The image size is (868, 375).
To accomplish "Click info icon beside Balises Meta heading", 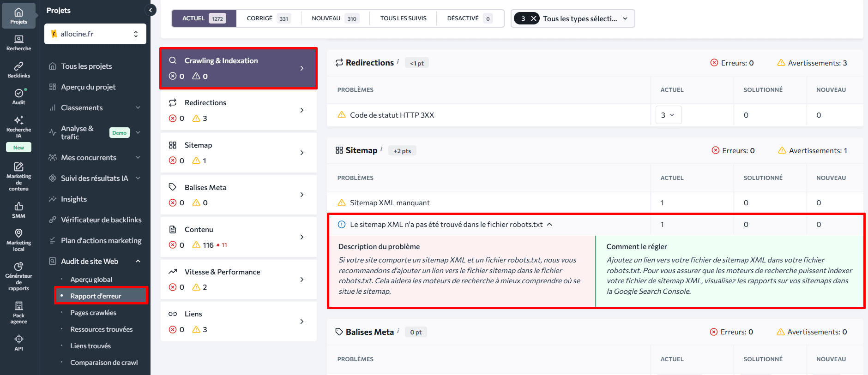I will coord(398,330).
